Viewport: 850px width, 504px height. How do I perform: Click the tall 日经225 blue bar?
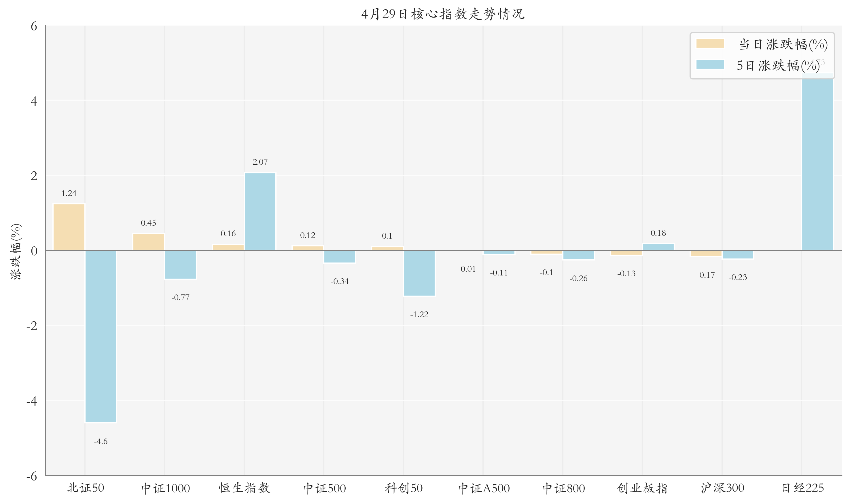(x=817, y=163)
